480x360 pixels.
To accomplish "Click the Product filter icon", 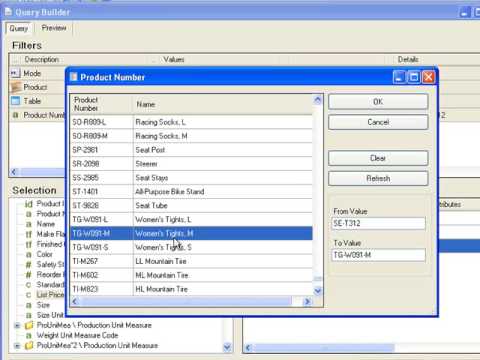I will [16, 87].
